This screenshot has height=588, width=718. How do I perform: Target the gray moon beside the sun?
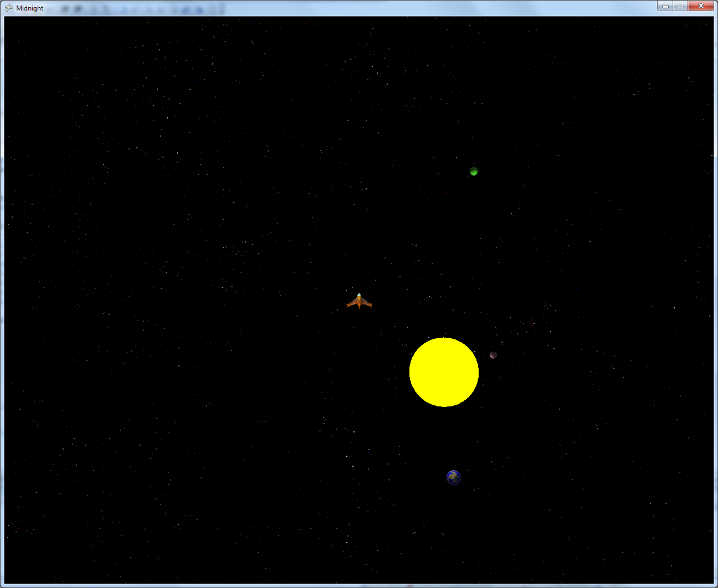(x=493, y=355)
